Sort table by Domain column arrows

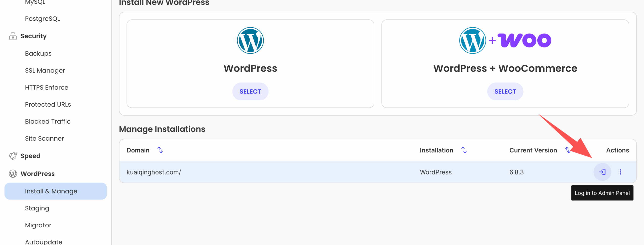(x=160, y=150)
